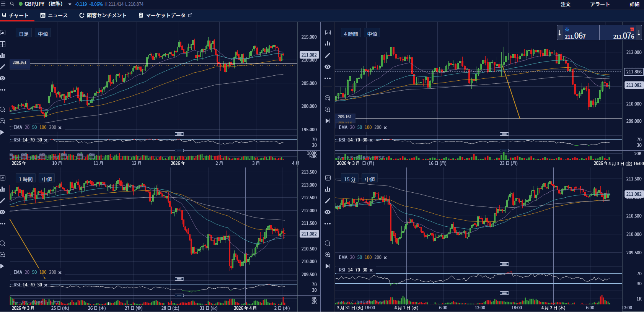Open the hamburger menu at top left
Viewport: 644px width, 312px height.
click(3, 4)
